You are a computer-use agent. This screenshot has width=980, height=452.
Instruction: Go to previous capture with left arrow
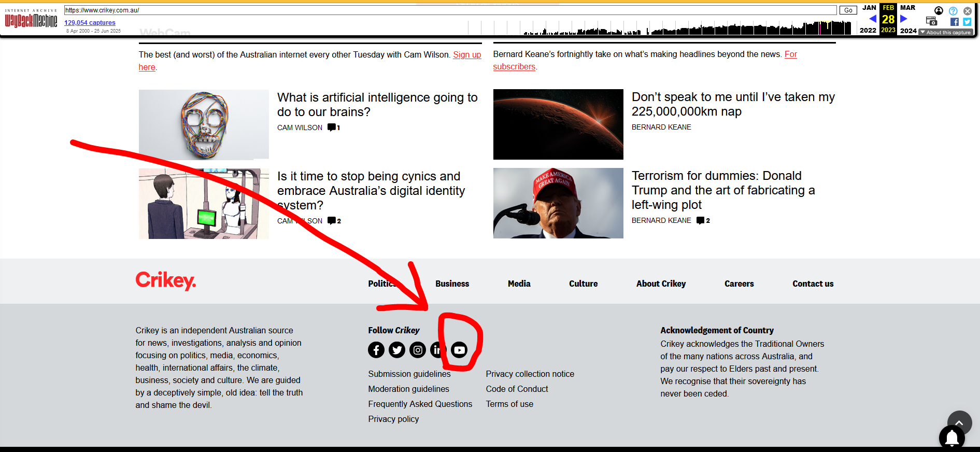coord(873,19)
